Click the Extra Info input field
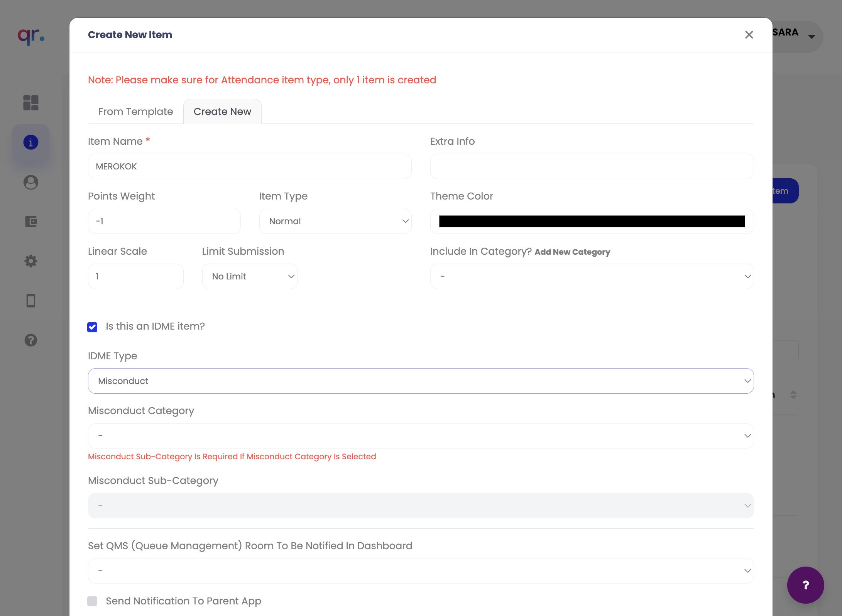 point(592,166)
